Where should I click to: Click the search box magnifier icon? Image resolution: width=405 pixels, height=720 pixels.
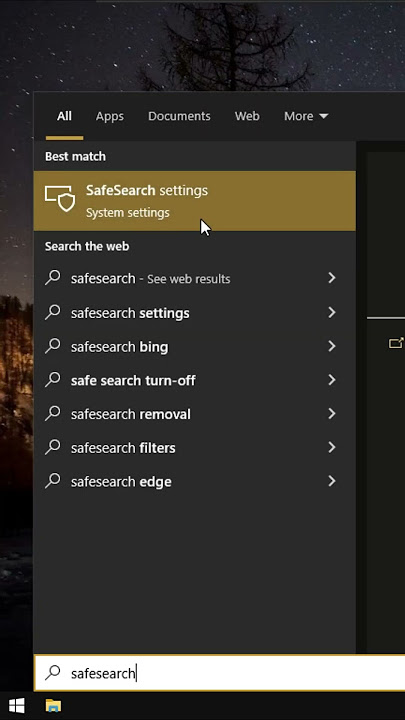(53, 672)
